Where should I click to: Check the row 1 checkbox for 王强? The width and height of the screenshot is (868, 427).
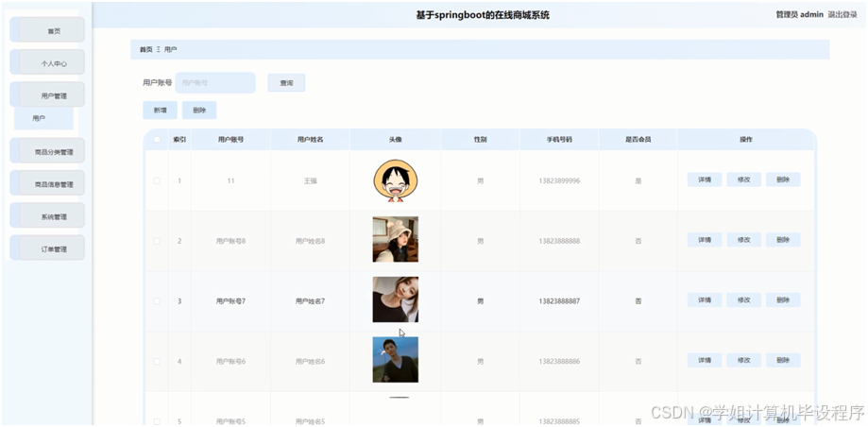tap(157, 180)
